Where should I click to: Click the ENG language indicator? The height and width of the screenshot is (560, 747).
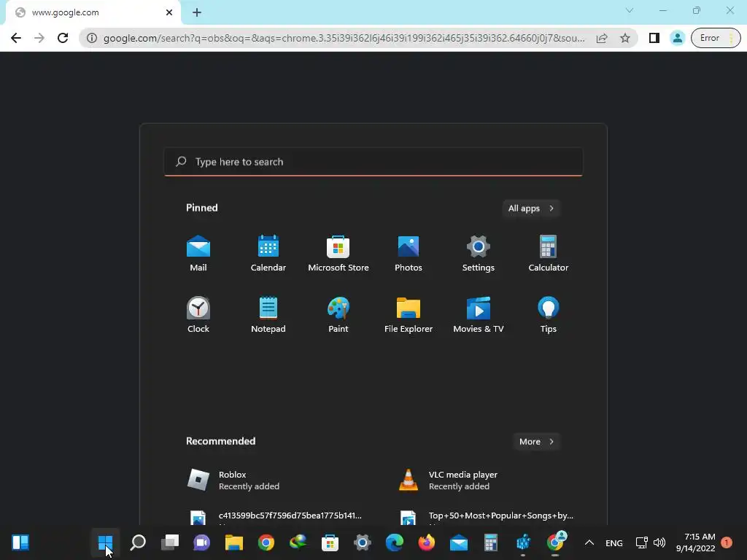[x=614, y=542]
